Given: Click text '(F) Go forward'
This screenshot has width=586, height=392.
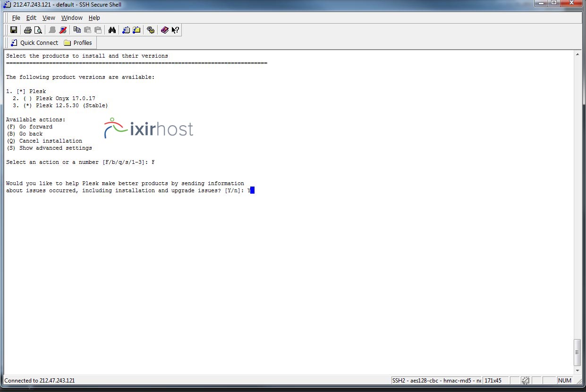Looking at the screenshot, I should coord(29,127).
